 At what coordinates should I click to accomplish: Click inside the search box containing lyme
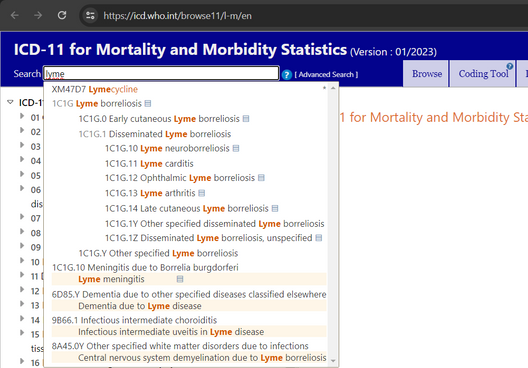coord(161,73)
